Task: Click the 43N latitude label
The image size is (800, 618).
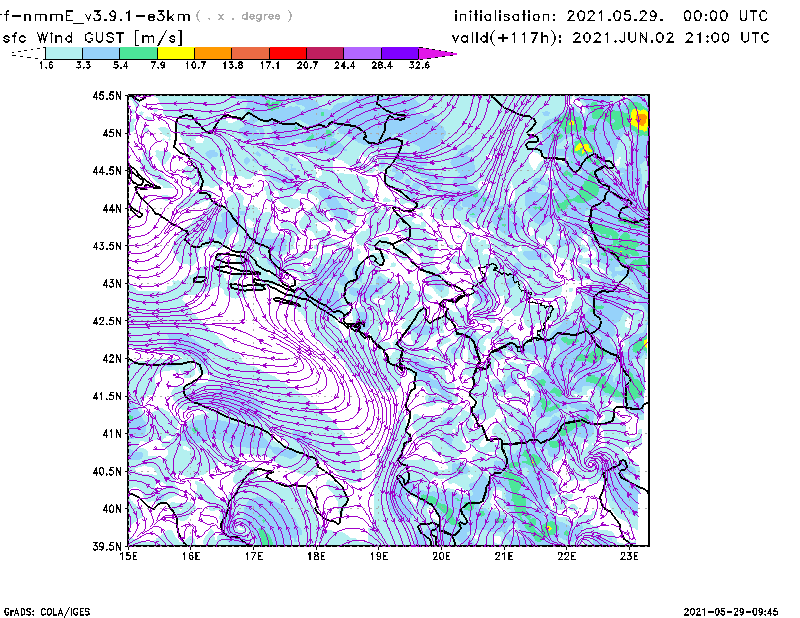Action: coord(112,283)
